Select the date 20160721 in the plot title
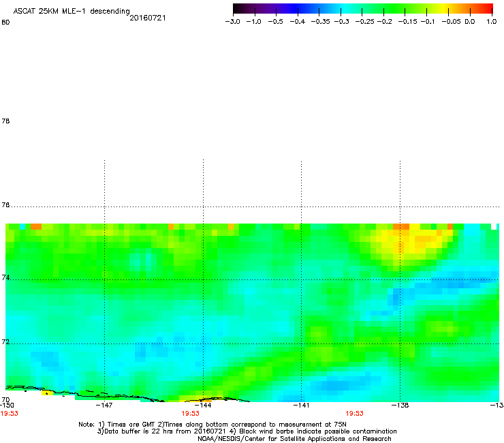Image resolution: width=504 pixels, height=443 pixels. (x=148, y=18)
